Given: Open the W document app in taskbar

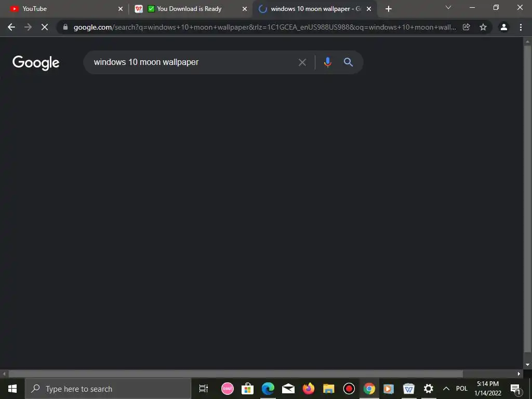Looking at the screenshot, I should (x=409, y=389).
